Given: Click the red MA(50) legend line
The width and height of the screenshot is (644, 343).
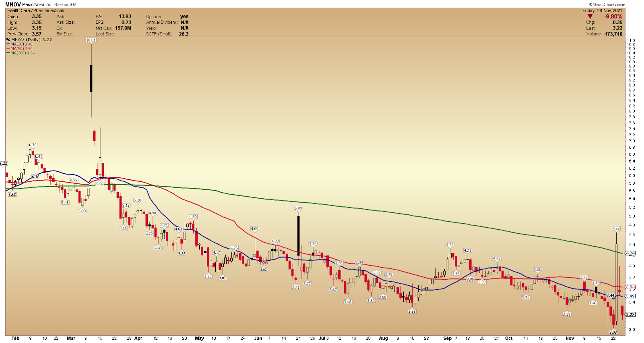Looking at the screenshot, I should pos(8,48).
